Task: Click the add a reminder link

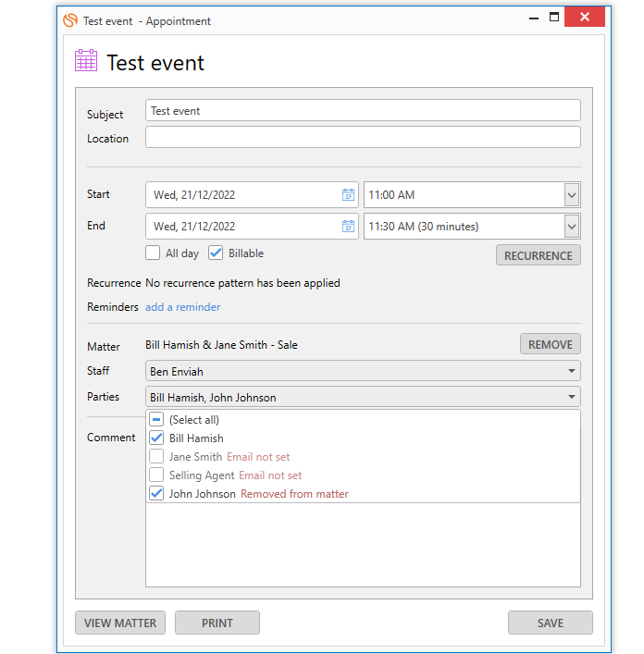Action: [182, 307]
